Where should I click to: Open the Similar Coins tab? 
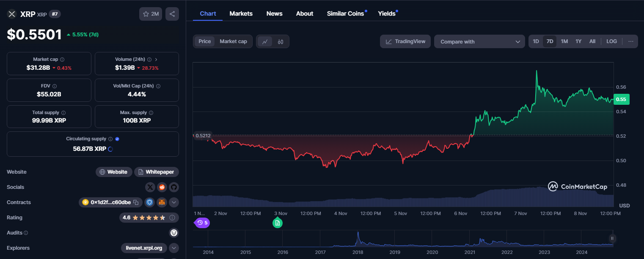345,14
